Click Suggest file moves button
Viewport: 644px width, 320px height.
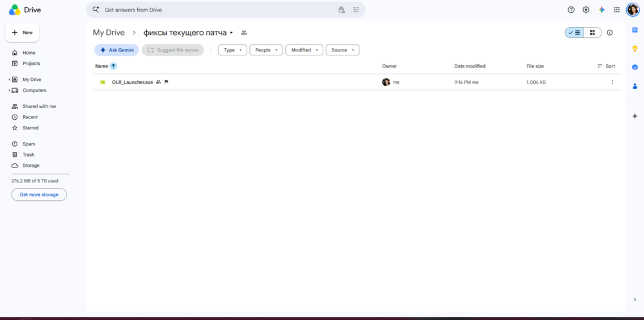[173, 50]
